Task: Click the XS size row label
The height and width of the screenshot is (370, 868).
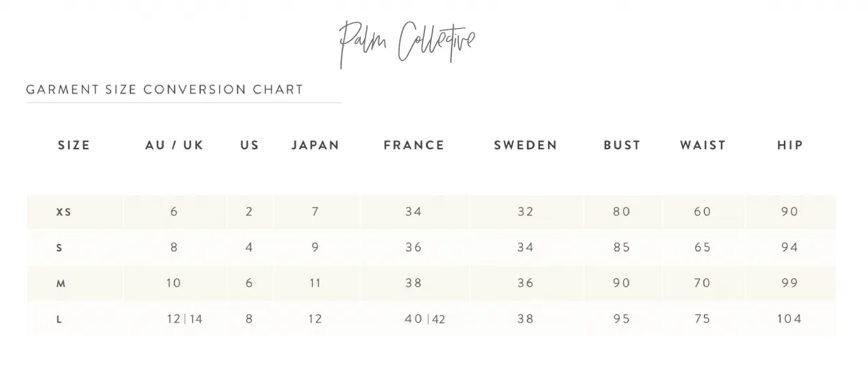Action: 64,212
